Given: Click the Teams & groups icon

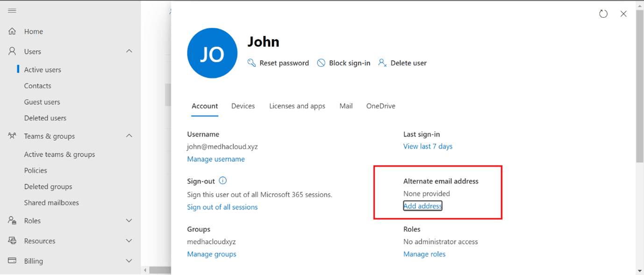Looking at the screenshot, I should tap(12, 136).
